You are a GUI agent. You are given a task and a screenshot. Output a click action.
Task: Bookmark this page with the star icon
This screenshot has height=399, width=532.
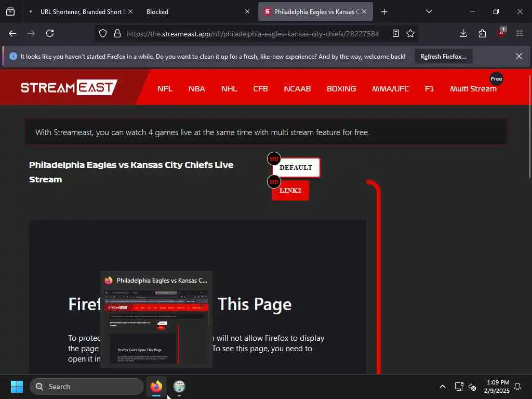click(410, 33)
